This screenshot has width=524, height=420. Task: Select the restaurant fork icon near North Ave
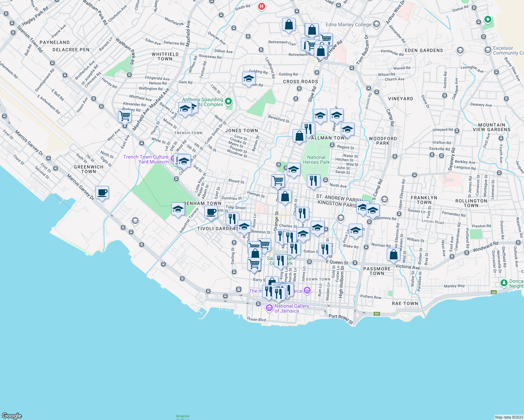(313, 181)
